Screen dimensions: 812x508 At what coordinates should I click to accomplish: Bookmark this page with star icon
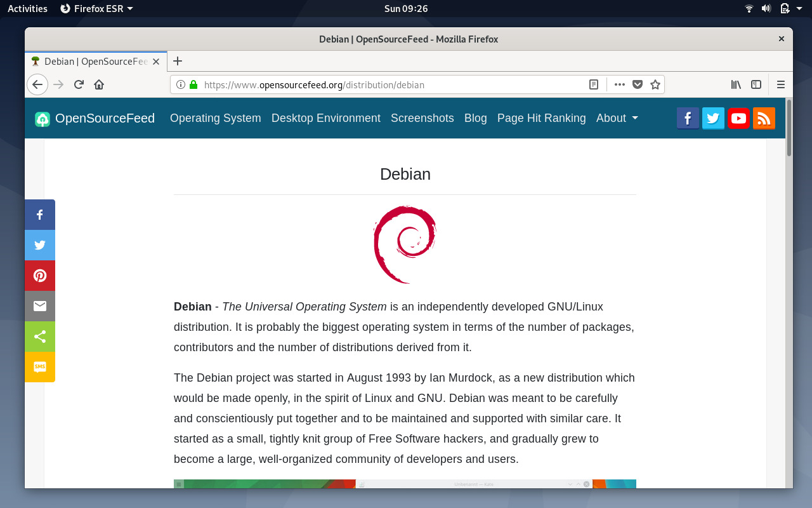tap(655, 84)
